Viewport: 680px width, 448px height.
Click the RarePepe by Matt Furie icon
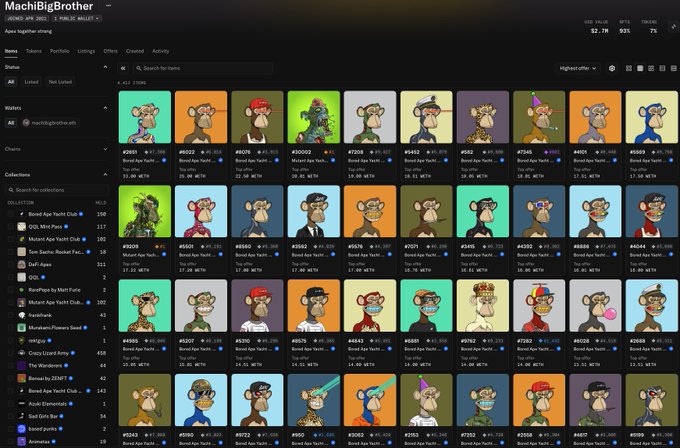coord(22,290)
